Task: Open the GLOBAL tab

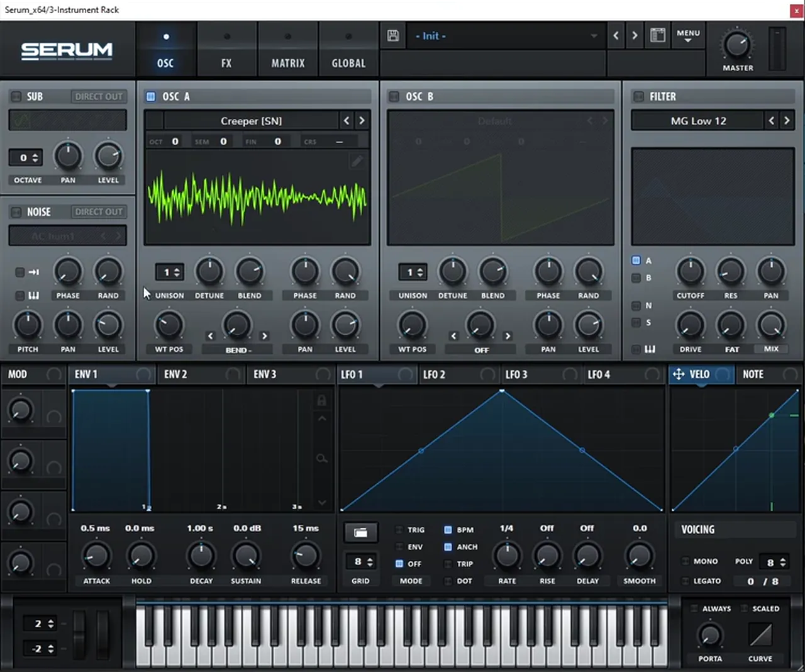Action: coord(348,50)
